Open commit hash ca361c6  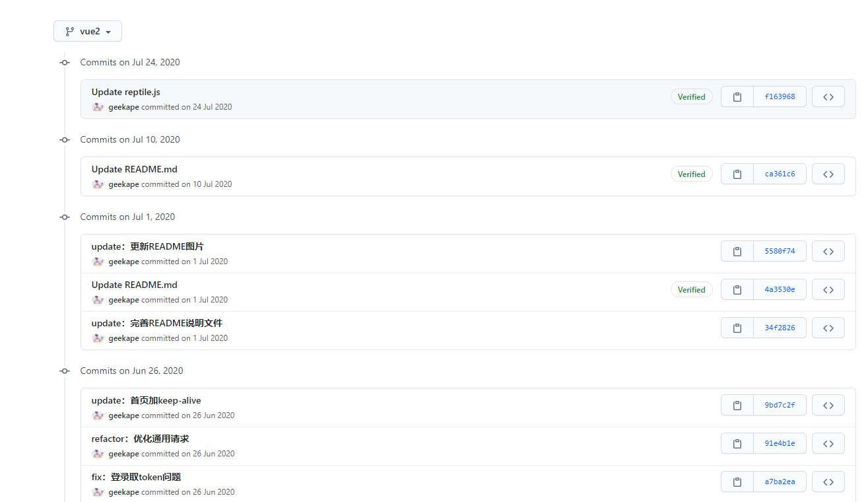(x=780, y=174)
